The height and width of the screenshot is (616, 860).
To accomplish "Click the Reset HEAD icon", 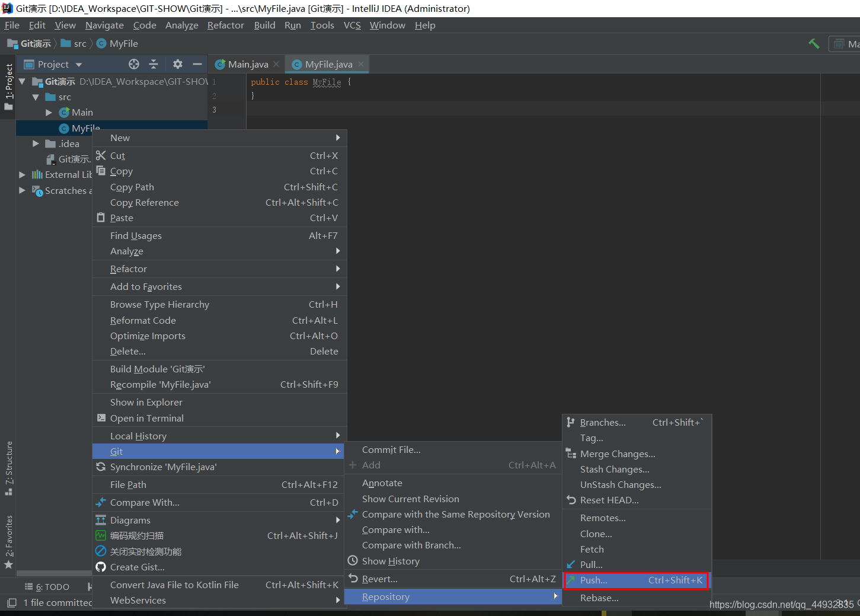I will pos(571,500).
